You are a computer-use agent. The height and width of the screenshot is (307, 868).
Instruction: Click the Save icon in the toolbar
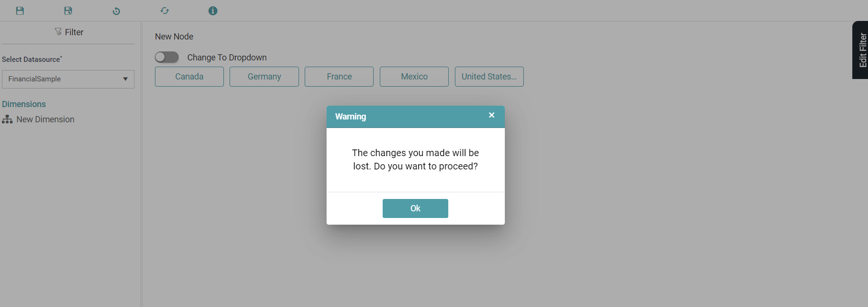pyautogui.click(x=20, y=11)
